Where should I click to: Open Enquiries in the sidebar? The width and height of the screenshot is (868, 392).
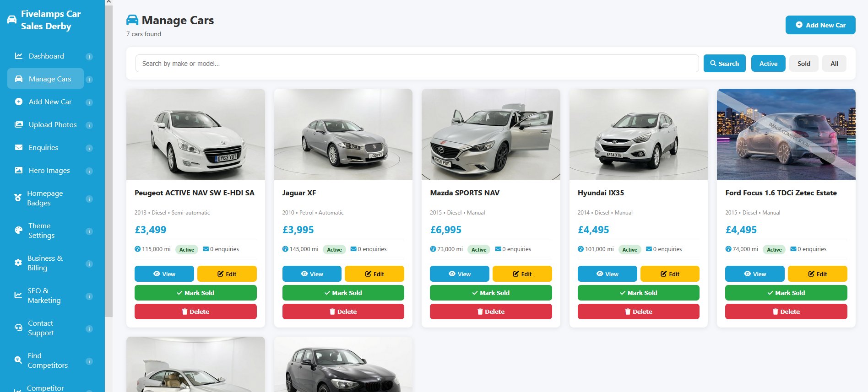pyautogui.click(x=45, y=147)
